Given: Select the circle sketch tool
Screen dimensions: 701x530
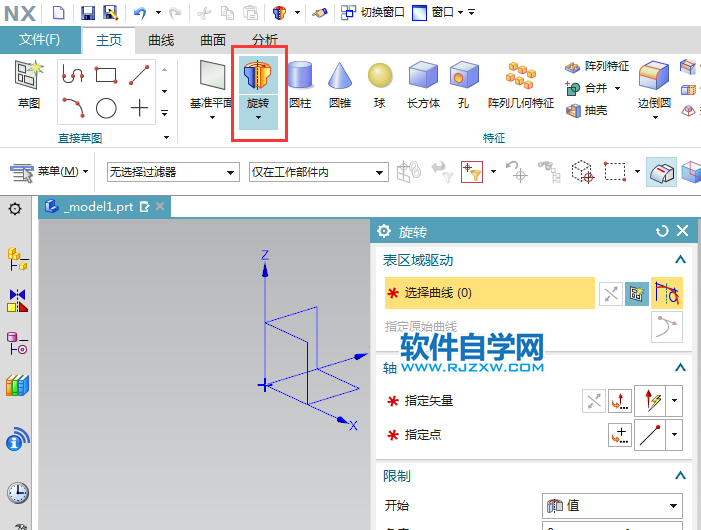Looking at the screenshot, I should point(106,108).
